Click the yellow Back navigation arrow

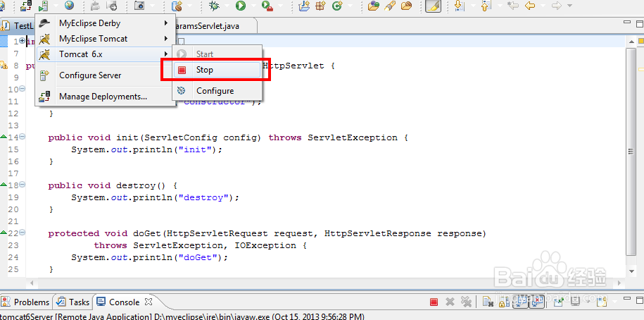click(x=530, y=6)
